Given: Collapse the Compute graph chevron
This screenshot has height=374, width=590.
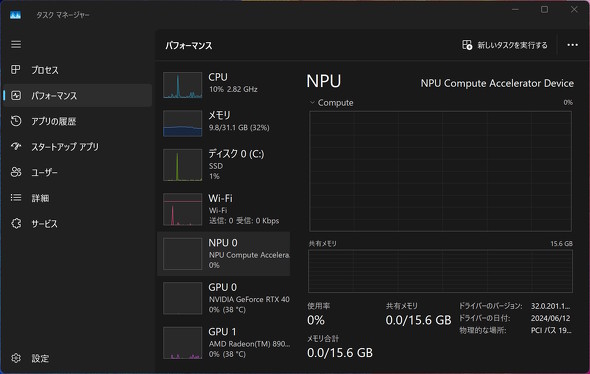Looking at the screenshot, I should (x=312, y=102).
